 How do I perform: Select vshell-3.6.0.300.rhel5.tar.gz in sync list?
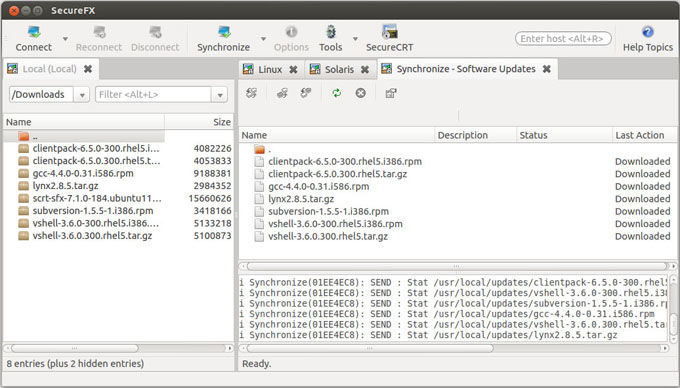[x=328, y=237]
